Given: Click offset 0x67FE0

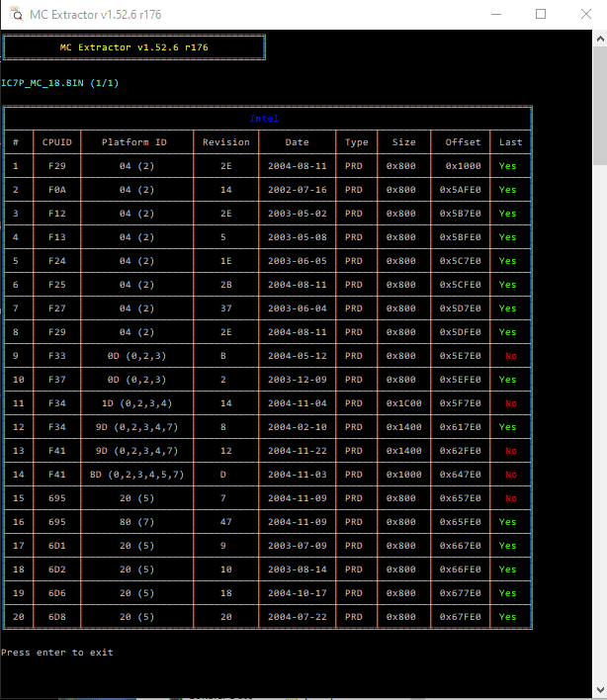Looking at the screenshot, I should click(460, 617).
